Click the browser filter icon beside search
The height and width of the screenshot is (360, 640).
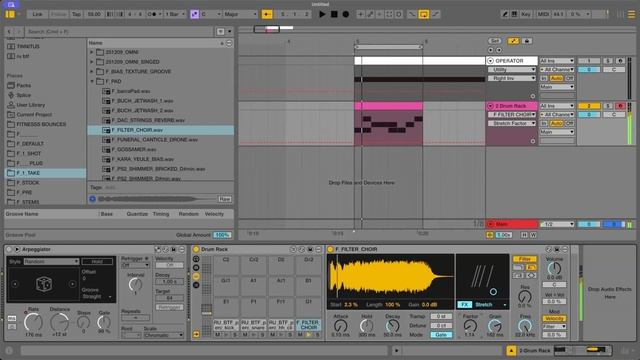220,31
